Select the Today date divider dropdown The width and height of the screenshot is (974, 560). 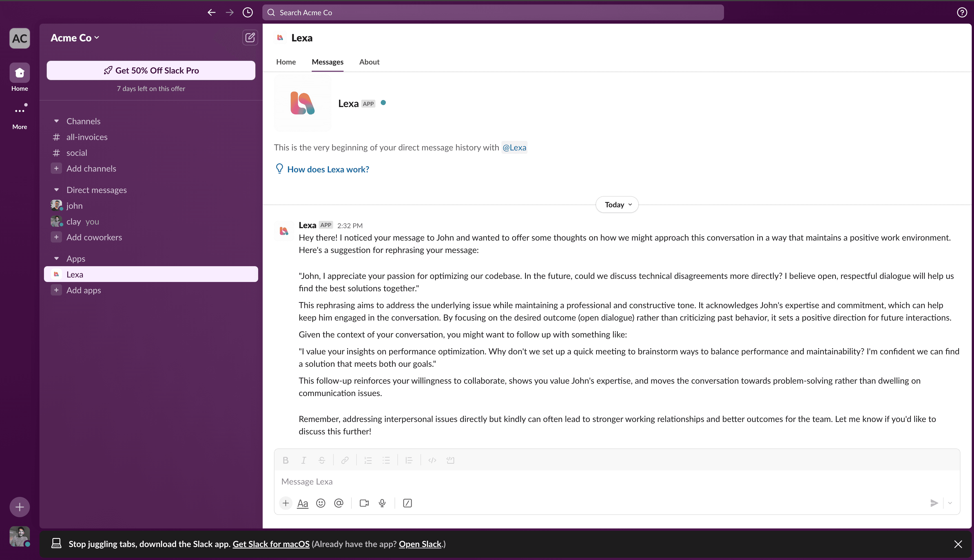[617, 204]
